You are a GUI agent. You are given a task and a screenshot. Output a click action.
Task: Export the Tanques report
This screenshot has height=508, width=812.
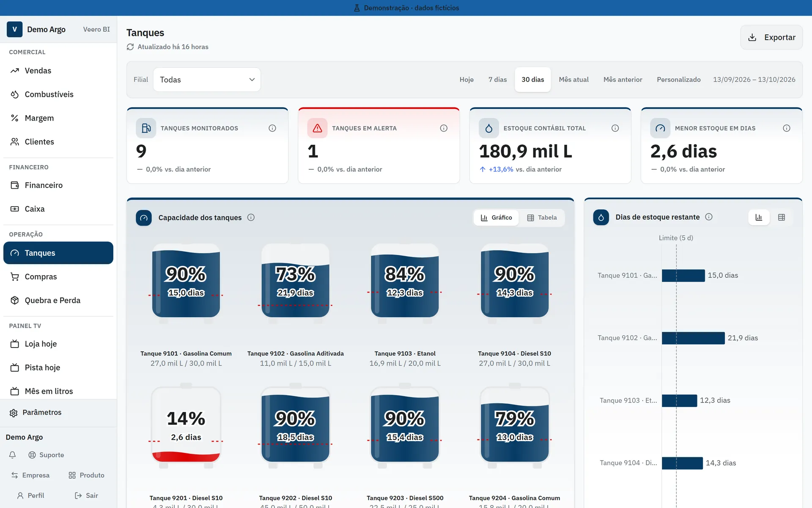click(771, 37)
